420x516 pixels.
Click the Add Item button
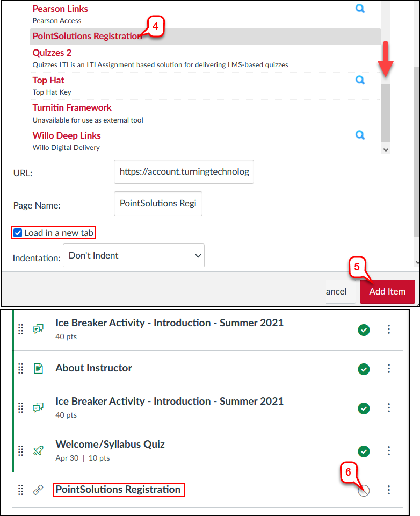[x=387, y=291]
